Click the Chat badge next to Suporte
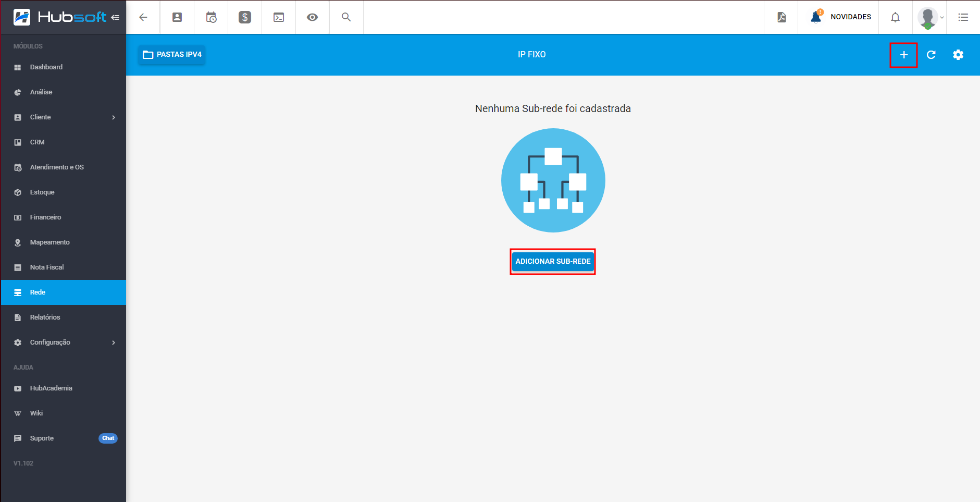 click(x=108, y=438)
